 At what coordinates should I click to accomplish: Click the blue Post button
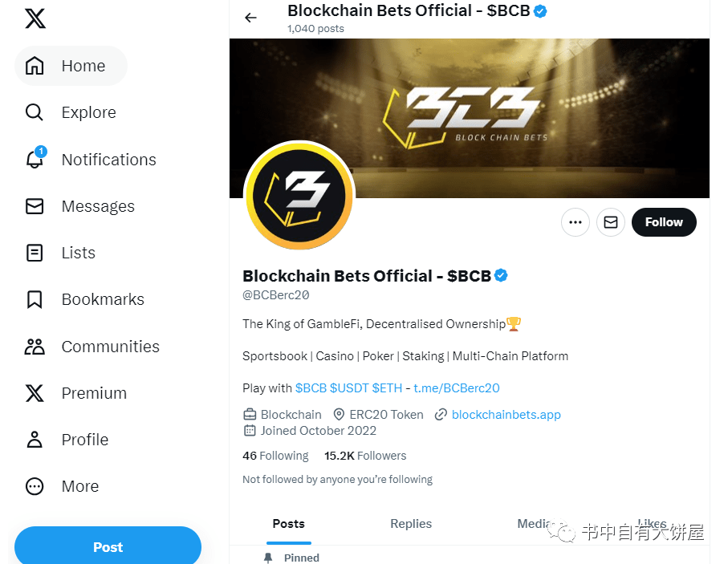point(108,546)
